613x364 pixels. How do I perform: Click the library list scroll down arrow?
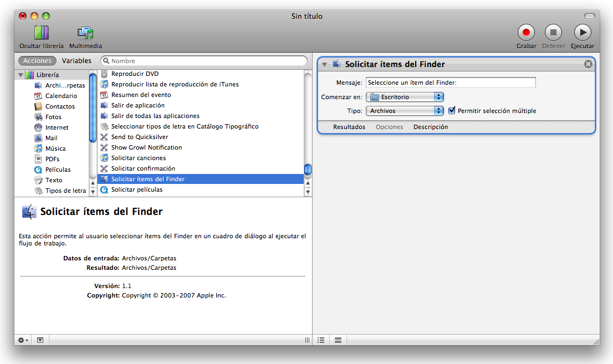click(x=93, y=192)
